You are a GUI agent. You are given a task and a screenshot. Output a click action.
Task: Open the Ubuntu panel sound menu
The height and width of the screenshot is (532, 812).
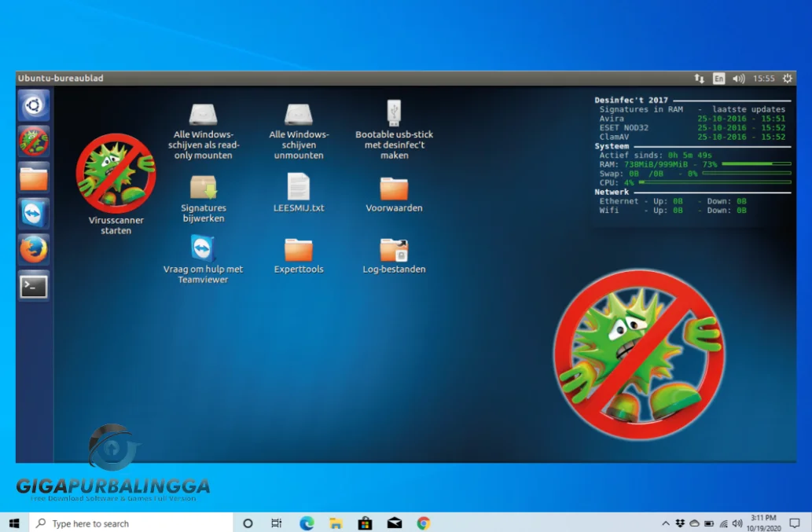coord(738,78)
